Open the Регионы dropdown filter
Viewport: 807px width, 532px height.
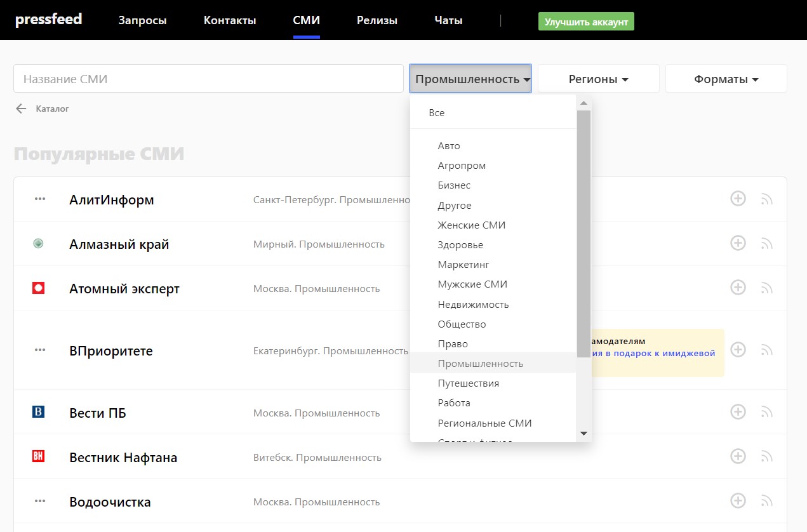(598, 79)
